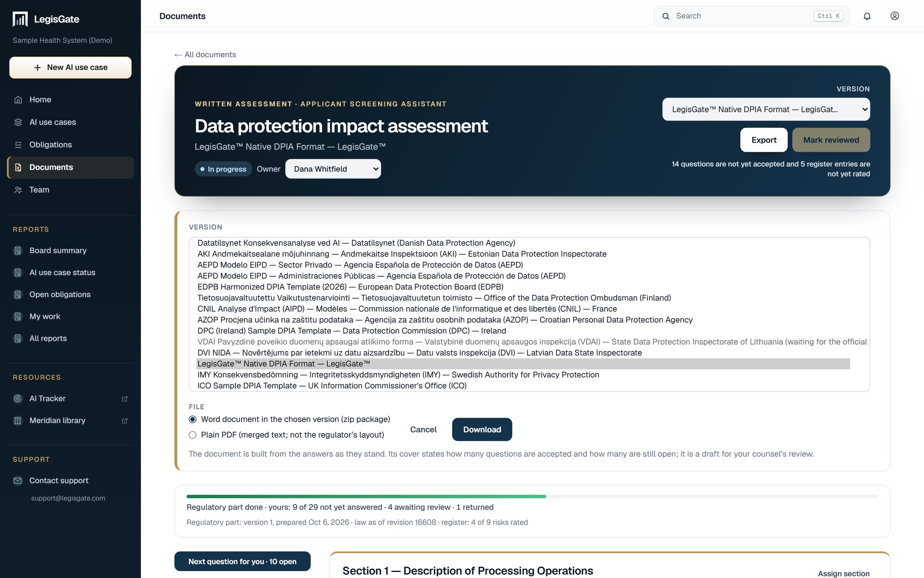Jump to next question for you
924x578 pixels.
point(242,561)
